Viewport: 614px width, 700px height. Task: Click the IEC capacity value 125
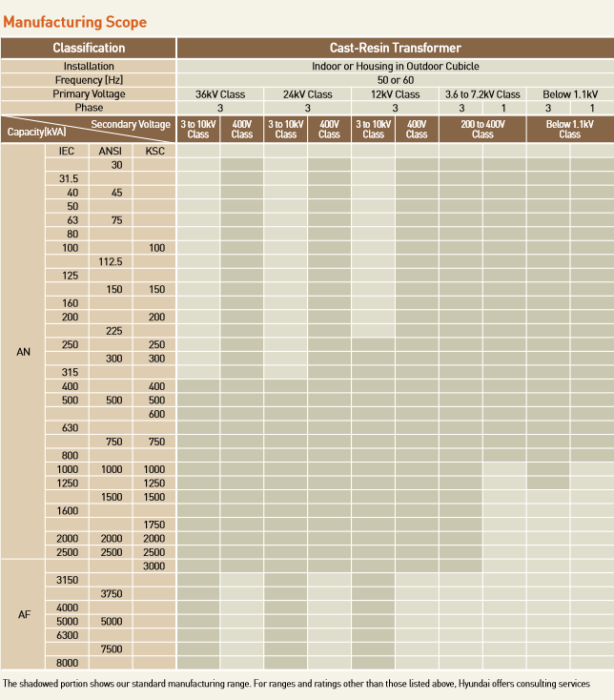tap(70, 276)
